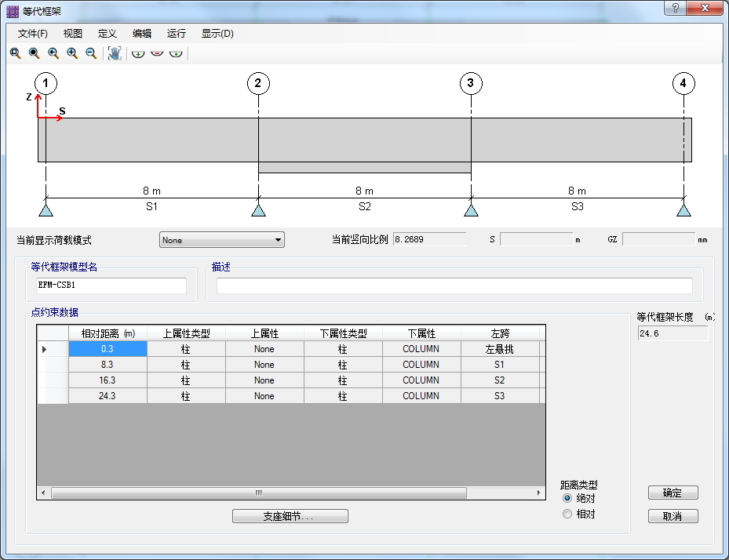The image size is (729, 560).
Task: Open the 显示(D) menu
Action: coord(217,34)
